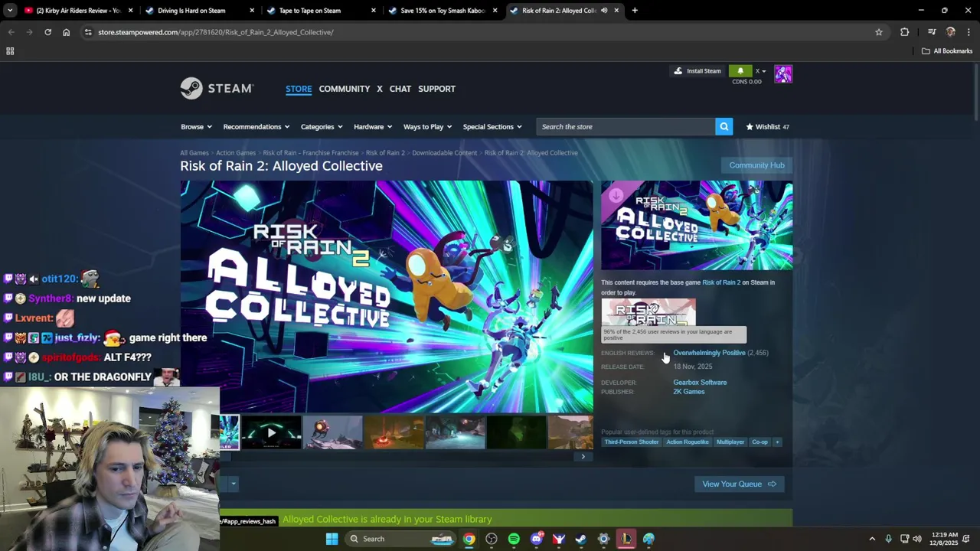The image size is (980, 551).
Task: Open Steam from the taskbar
Action: tap(581, 539)
